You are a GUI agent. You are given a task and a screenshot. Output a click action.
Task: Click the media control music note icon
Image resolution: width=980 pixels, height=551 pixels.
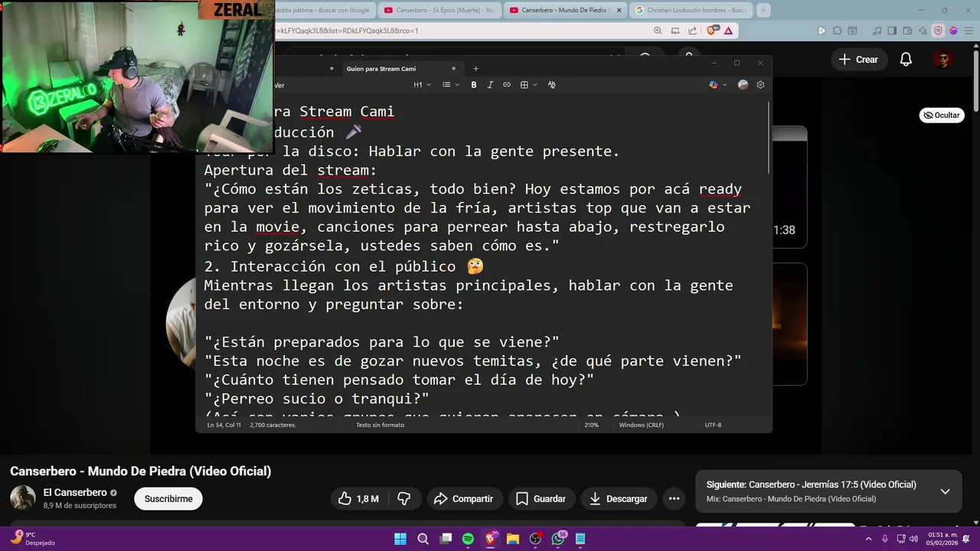pos(878,31)
